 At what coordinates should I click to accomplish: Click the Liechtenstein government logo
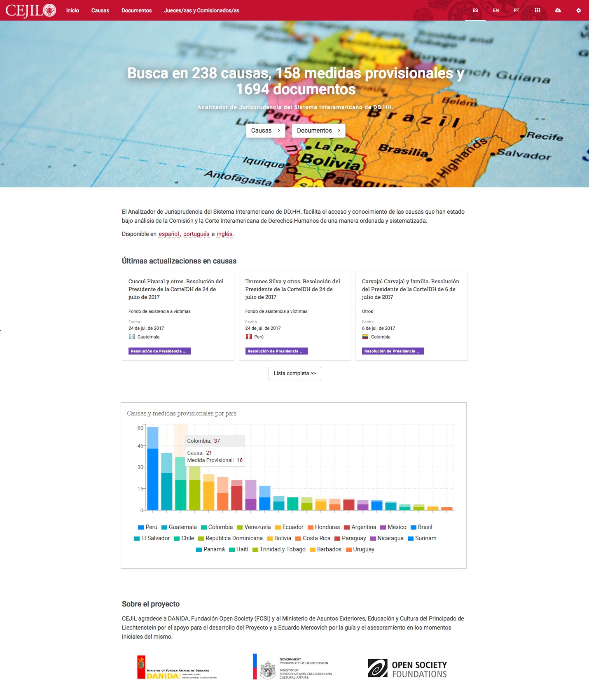click(x=293, y=667)
